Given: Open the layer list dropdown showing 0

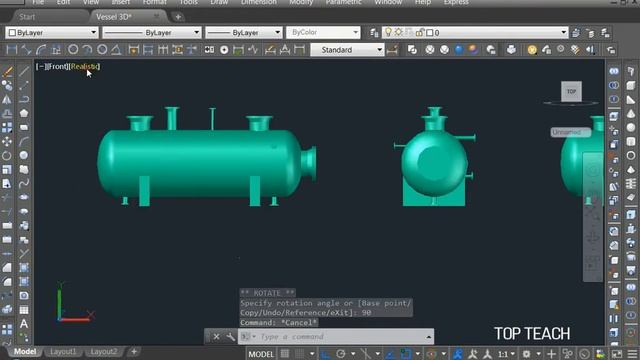Looking at the screenshot, I should (476, 32).
